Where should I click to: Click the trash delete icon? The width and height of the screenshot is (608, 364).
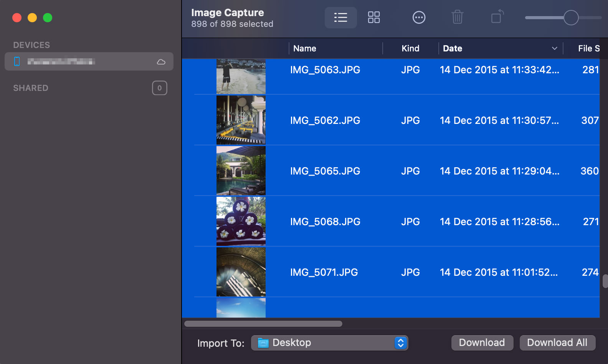(458, 18)
